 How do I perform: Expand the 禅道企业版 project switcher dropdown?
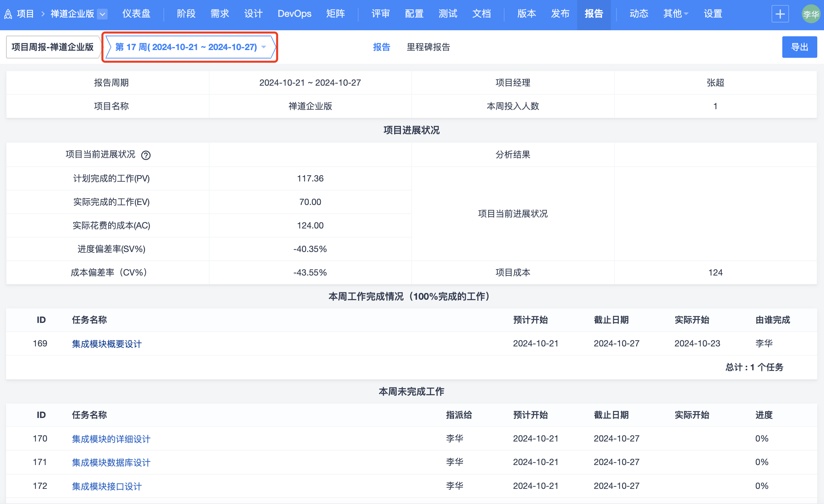(x=102, y=14)
